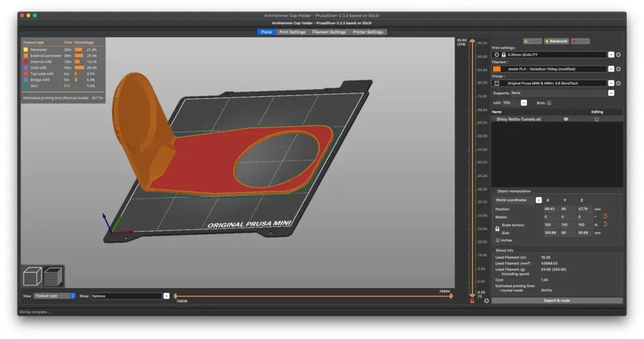Click the Infill 15% value field

click(x=511, y=103)
